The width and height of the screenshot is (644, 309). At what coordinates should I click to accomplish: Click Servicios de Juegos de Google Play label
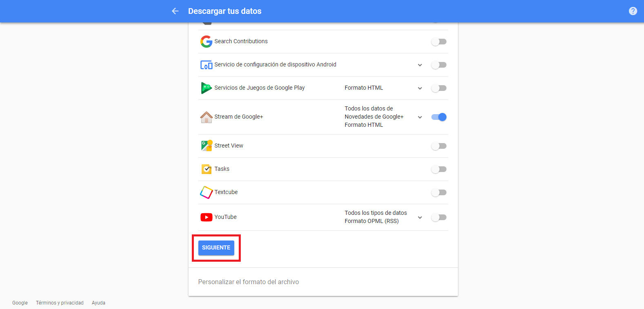pos(260,88)
